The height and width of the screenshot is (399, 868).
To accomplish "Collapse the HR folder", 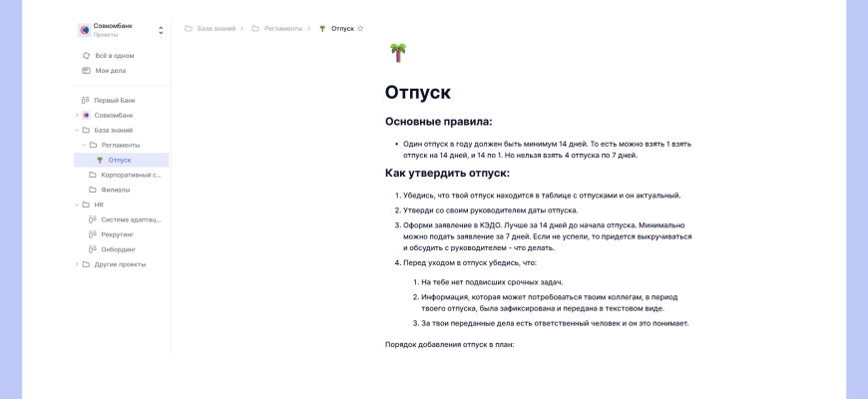I will click(77, 204).
